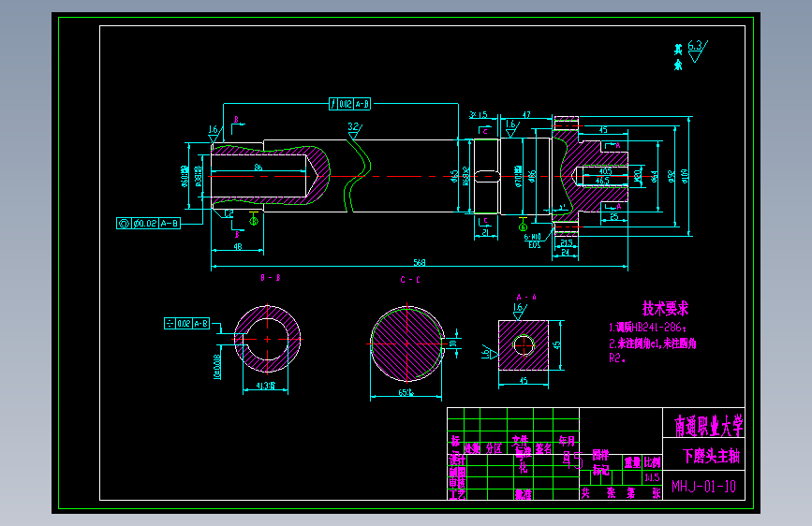Select the 分区 column header

(494, 448)
